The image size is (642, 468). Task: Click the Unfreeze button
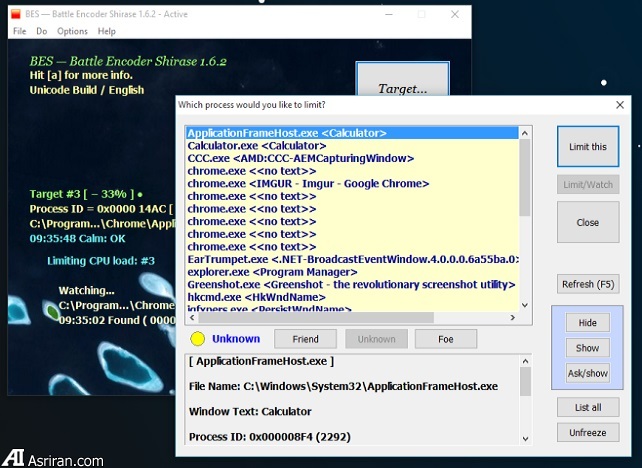587,432
